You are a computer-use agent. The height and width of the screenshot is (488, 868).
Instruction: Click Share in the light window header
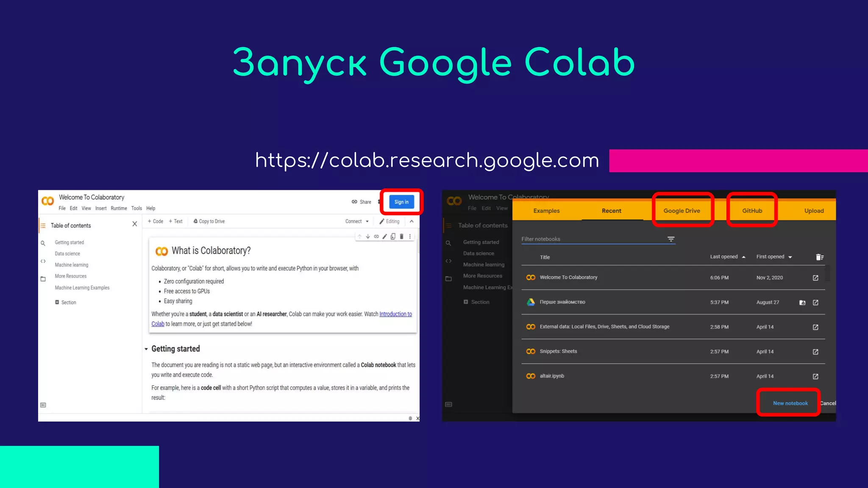click(362, 202)
